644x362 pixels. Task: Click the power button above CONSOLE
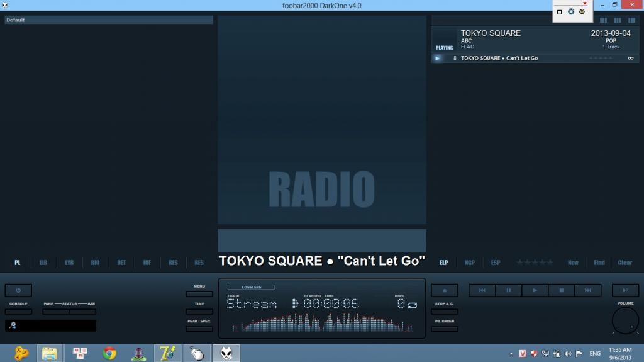18,290
